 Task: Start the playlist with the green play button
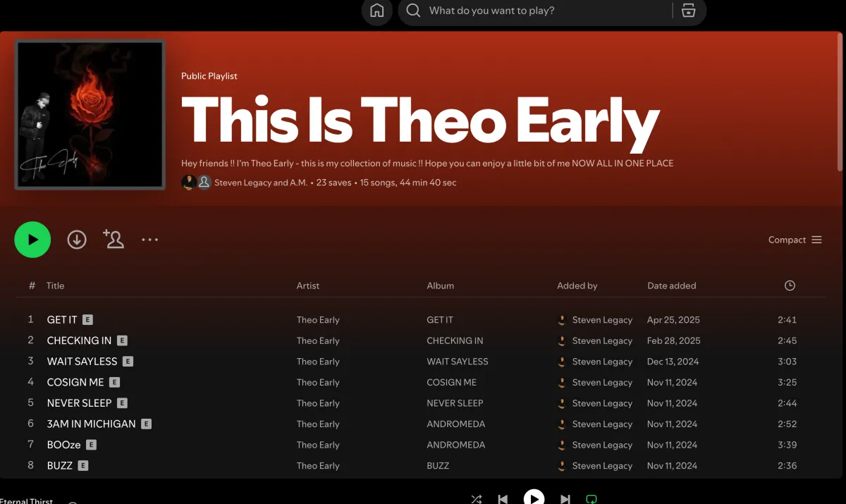point(32,240)
